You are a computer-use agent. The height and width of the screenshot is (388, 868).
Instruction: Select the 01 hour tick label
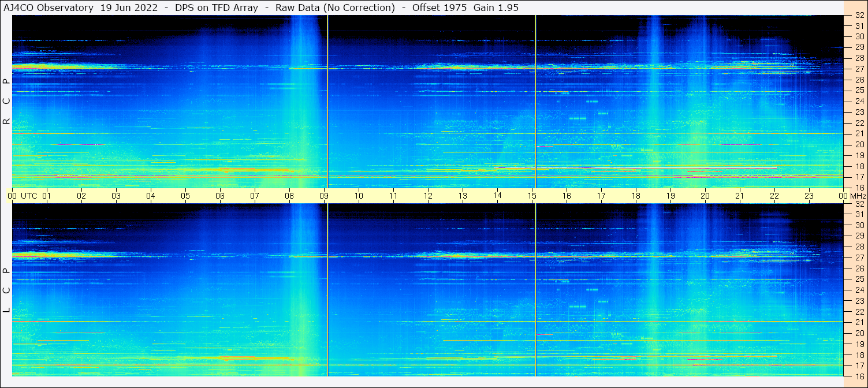[47, 196]
